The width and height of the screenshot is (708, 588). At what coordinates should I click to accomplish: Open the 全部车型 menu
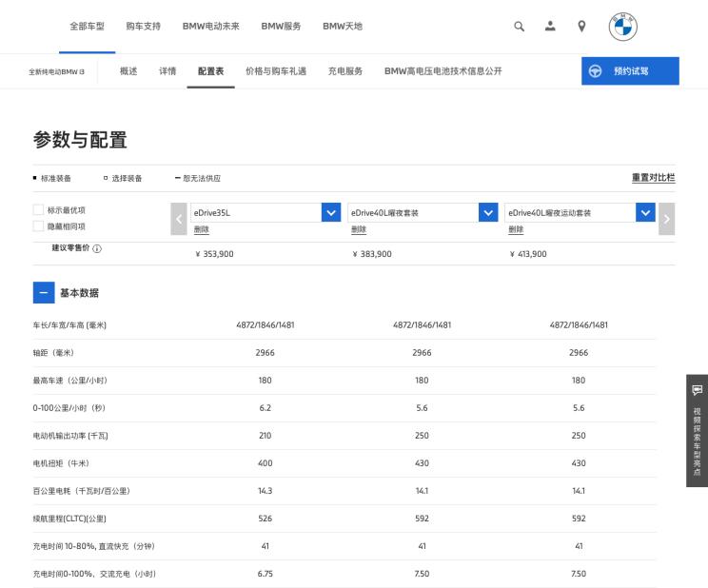pyautogui.click(x=87, y=27)
